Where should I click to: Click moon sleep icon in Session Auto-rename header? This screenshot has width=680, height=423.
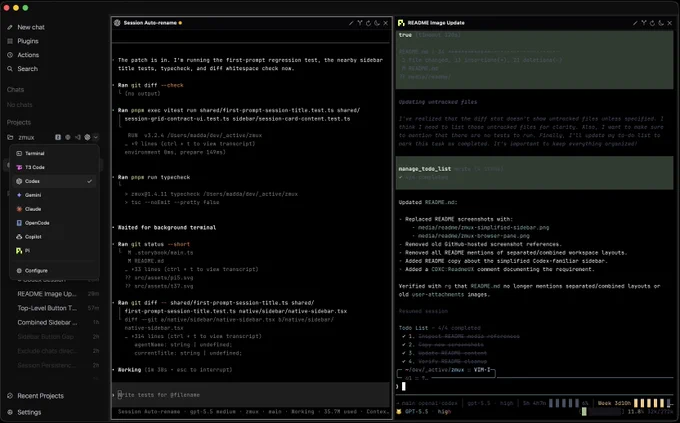pyautogui.click(x=377, y=23)
